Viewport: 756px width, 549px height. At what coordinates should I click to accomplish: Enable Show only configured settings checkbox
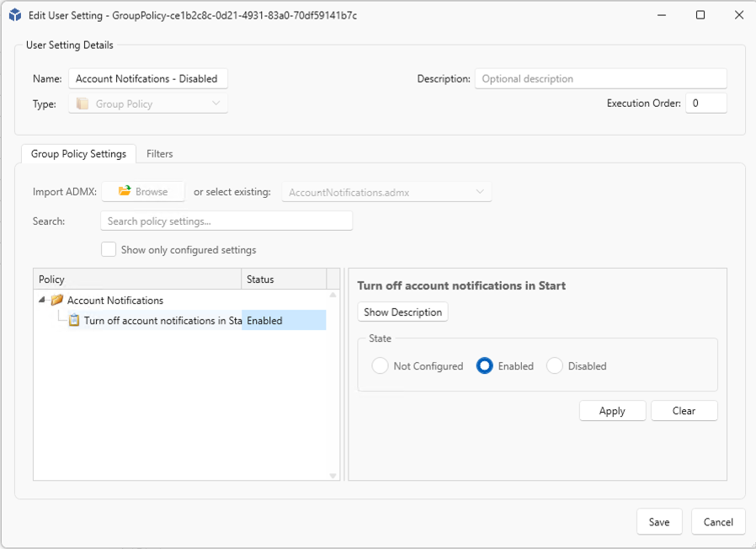(109, 250)
